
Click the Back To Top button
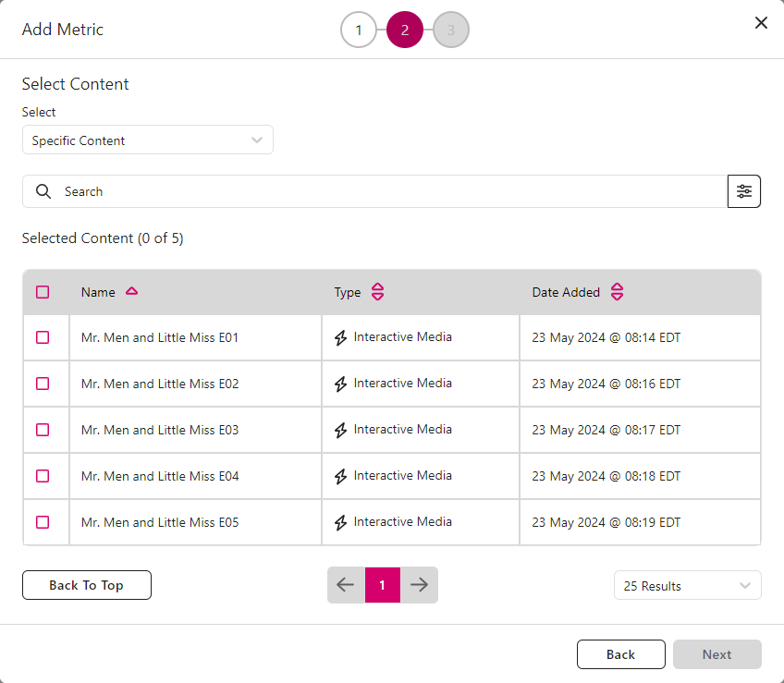87,585
